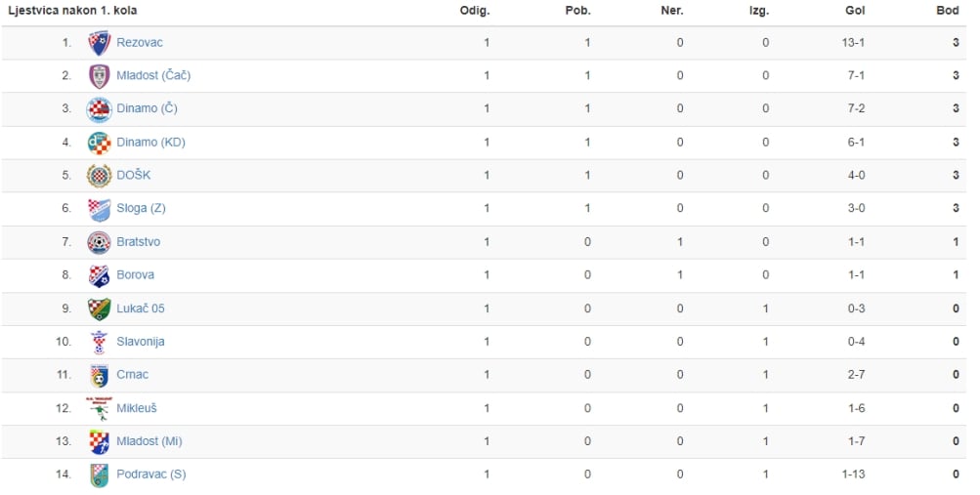
Task: Click the Mladost (Čač) club crest
Action: click(100, 76)
